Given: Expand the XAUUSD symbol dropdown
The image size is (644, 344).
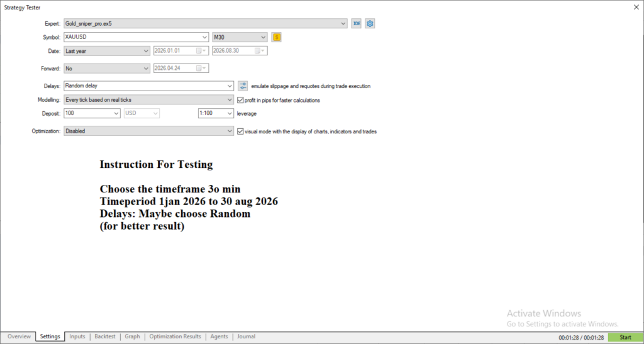Looking at the screenshot, I should 136,37.
